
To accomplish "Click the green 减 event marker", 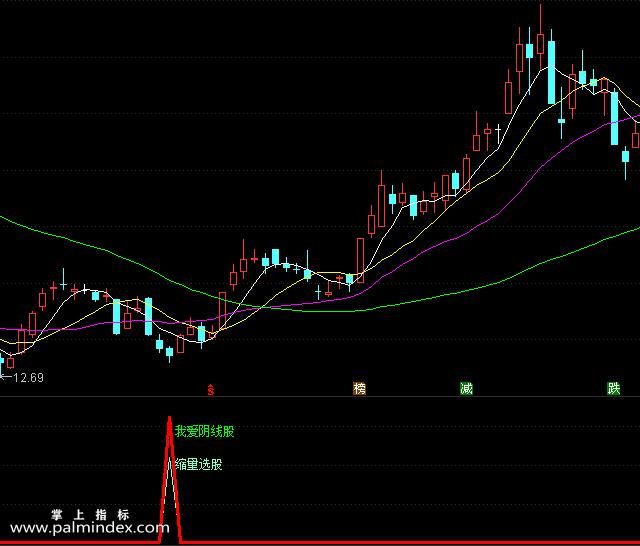I will [x=466, y=388].
